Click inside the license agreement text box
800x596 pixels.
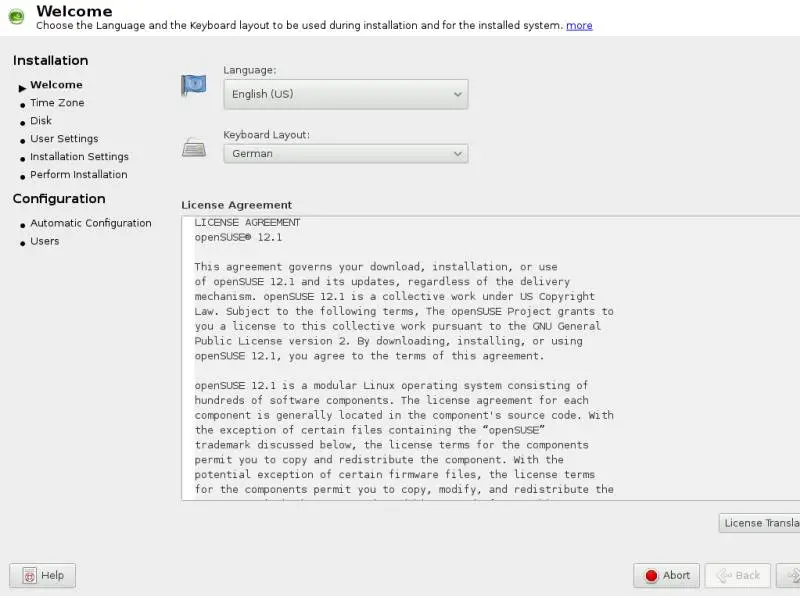[x=491, y=358]
